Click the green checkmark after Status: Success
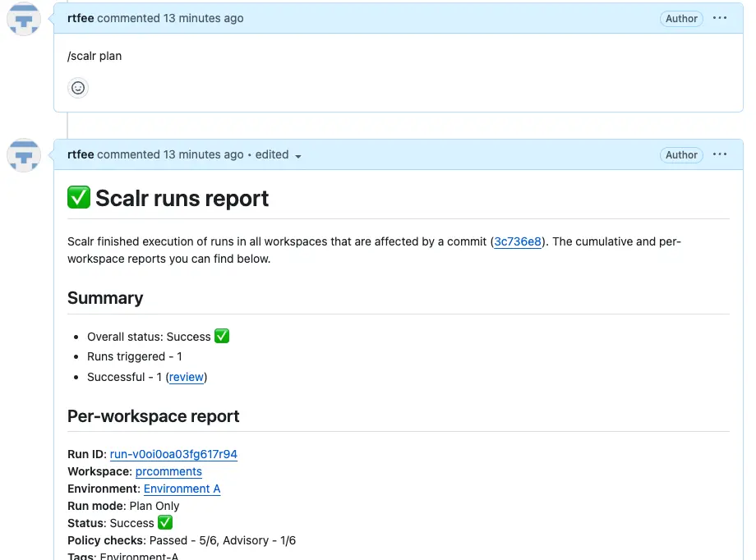Screen dimensions: 756x560 coord(165,522)
